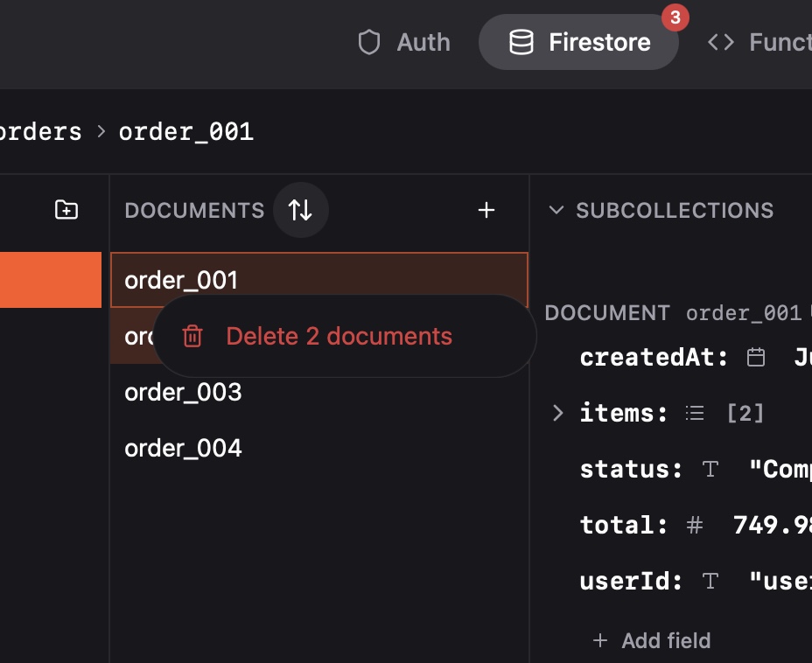Click the add collection folder icon
The width and height of the screenshot is (812, 663).
66,210
